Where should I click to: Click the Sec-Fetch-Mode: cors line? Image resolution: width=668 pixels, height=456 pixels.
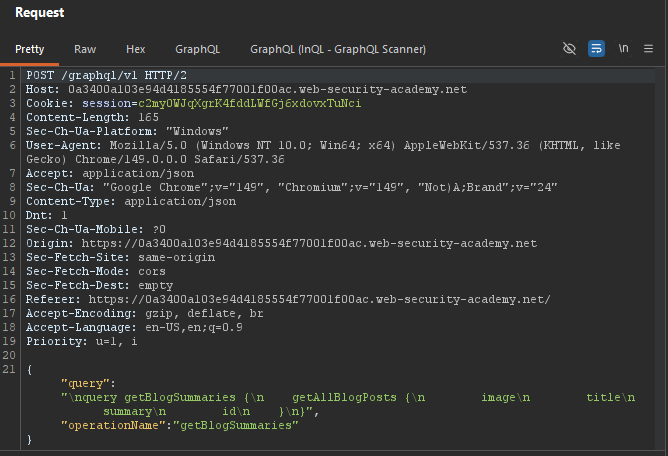click(96, 271)
